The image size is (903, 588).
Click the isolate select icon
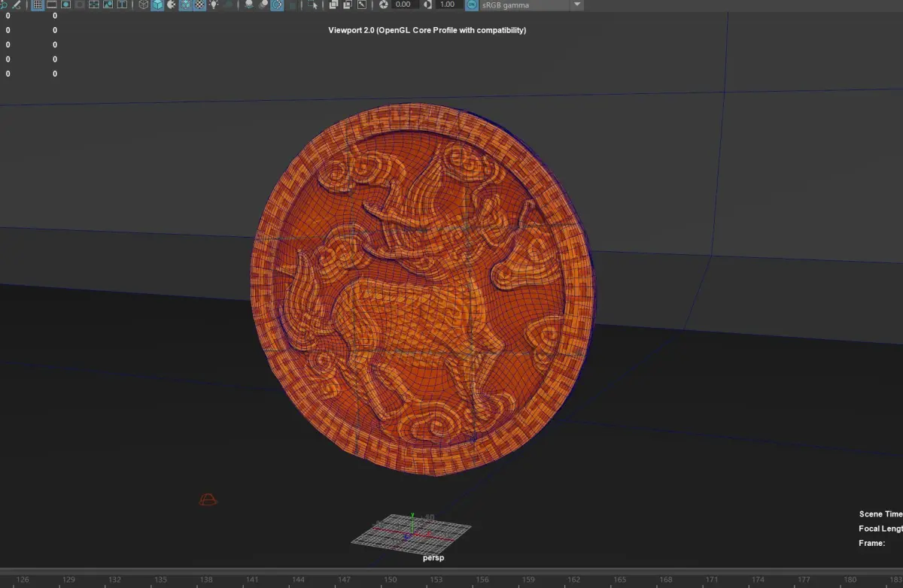pyautogui.click(x=312, y=5)
